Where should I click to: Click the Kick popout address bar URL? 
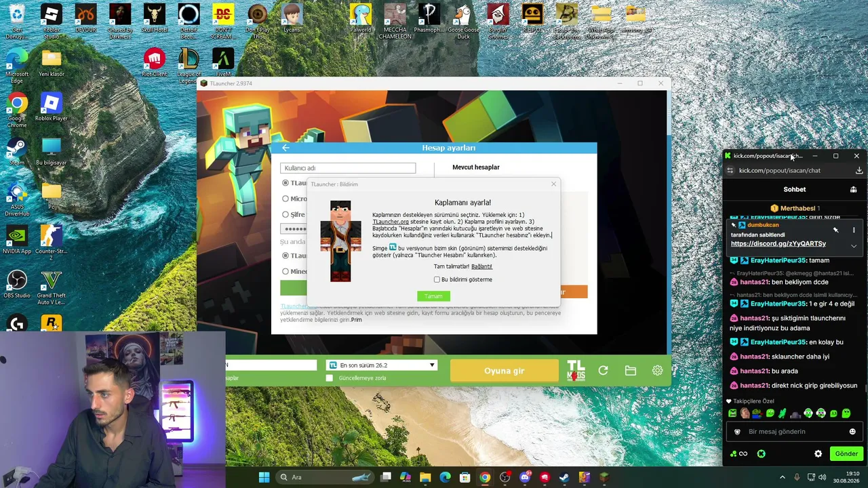click(780, 171)
